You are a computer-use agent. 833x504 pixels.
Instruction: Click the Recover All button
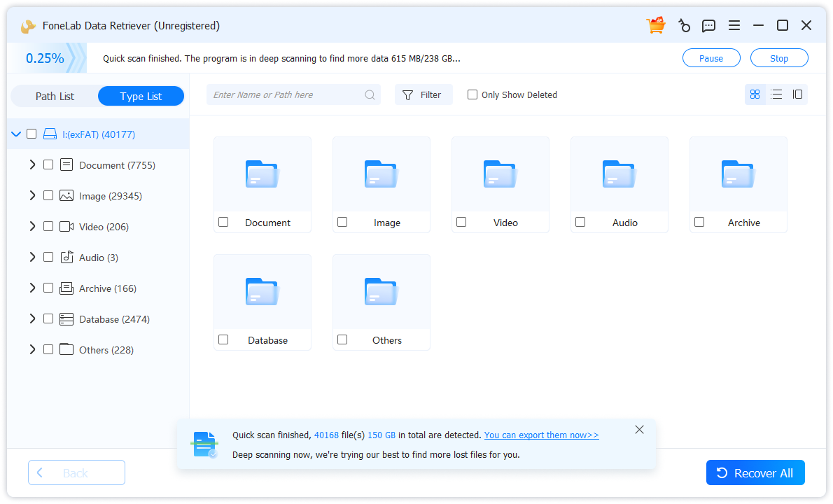coord(755,472)
